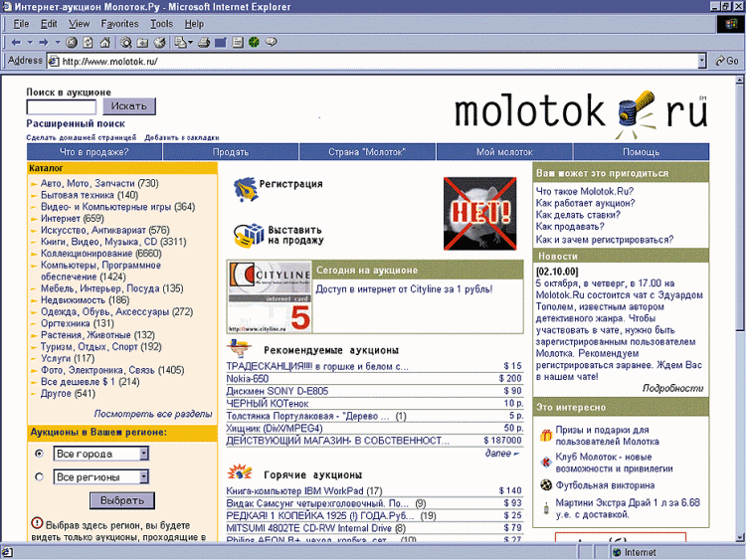
Task: Open the Search pane icon
Action: coord(125,43)
